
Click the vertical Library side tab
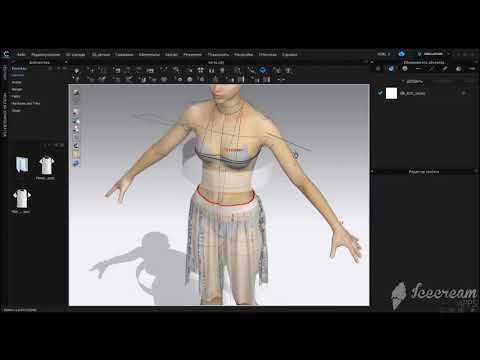click(5, 72)
